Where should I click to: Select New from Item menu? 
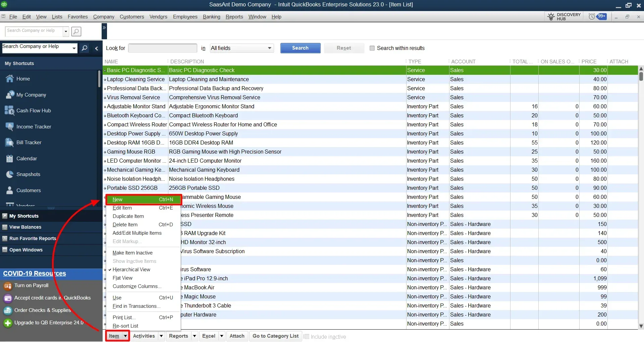pyautogui.click(x=143, y=199)
